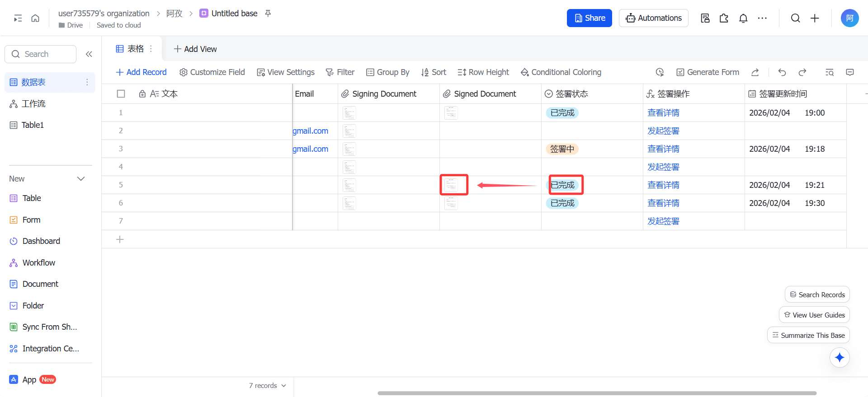The height and width of the screenshot is (397, 868).
Task: Pin the Untitled base with pin icon
Action: [x=268, y=14]
